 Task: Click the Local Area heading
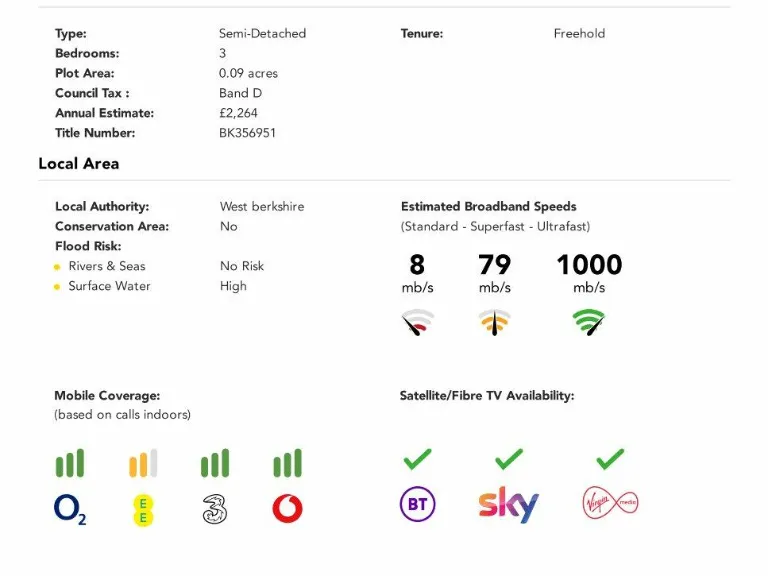tap(79, 164)
